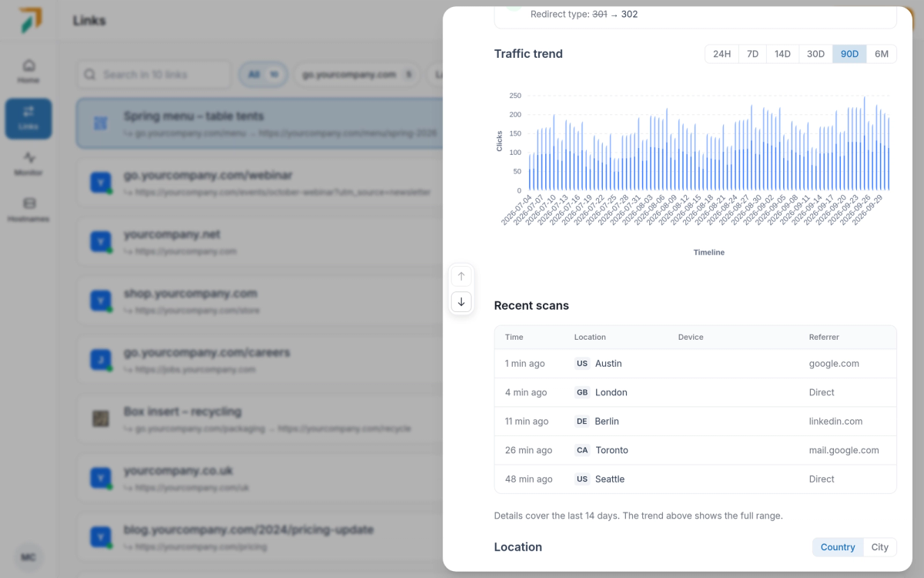Click the app logo at top left
924x578 pixels.
31,20
